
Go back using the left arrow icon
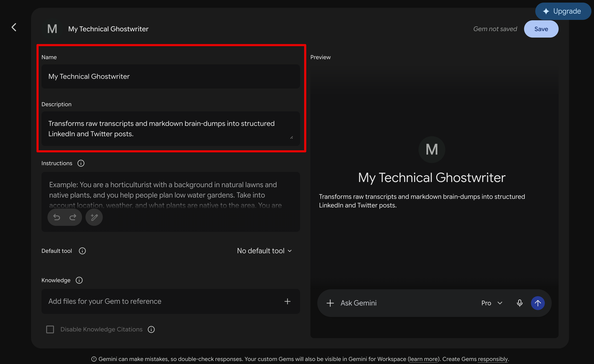point(14,27)
